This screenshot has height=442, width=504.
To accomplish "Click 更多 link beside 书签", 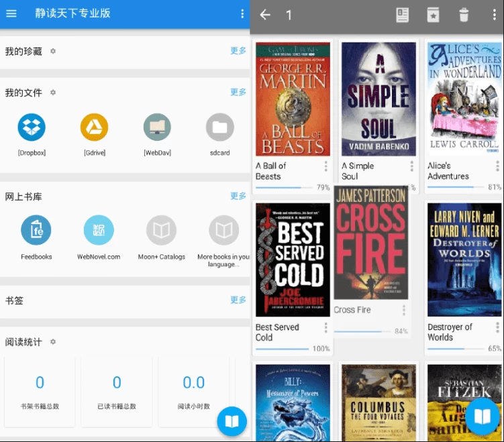I will [238, 300].
